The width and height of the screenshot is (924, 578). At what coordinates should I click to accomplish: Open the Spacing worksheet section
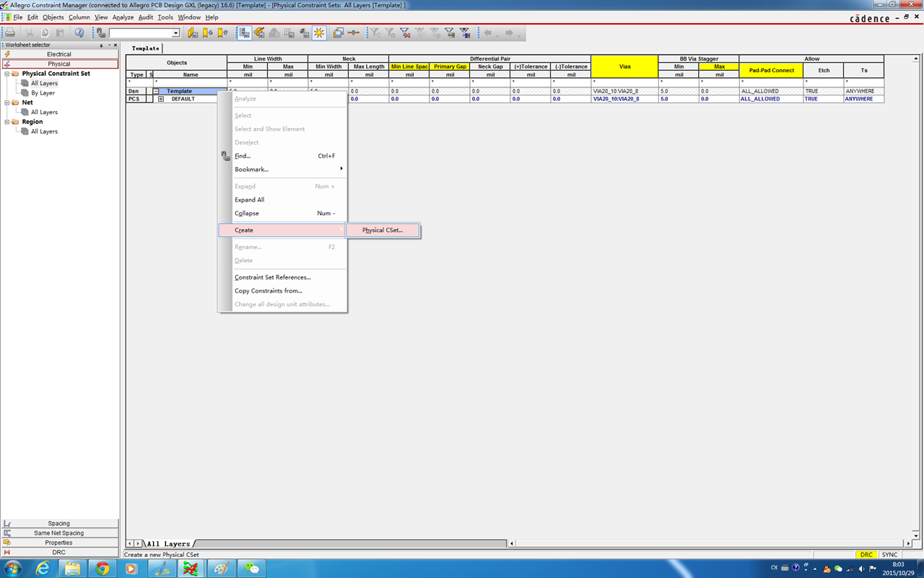click(x=60, y=523)
